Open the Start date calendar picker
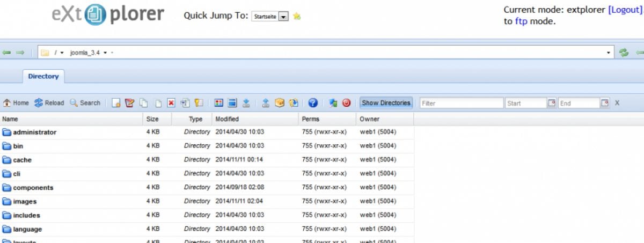644x243 pixels. [x=551, y=103]
